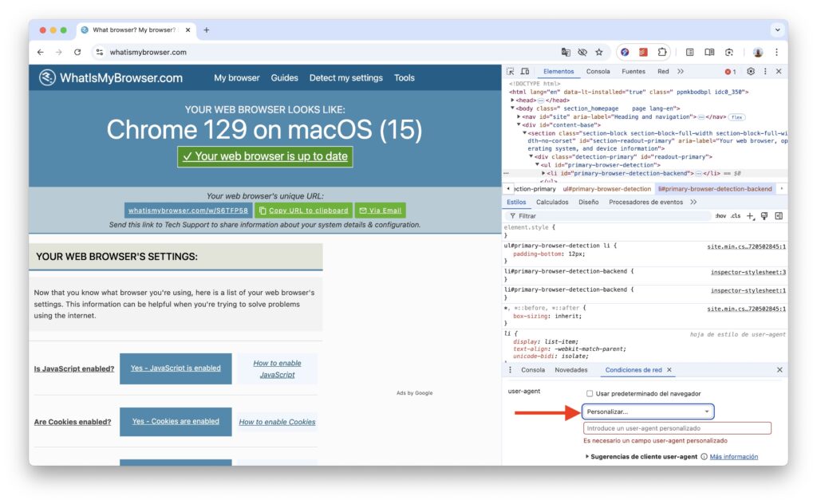Viewport: 817px width, 504px height.
Task: Click the crossed-out eye tracking protection icon
Action: coord(582,52)
